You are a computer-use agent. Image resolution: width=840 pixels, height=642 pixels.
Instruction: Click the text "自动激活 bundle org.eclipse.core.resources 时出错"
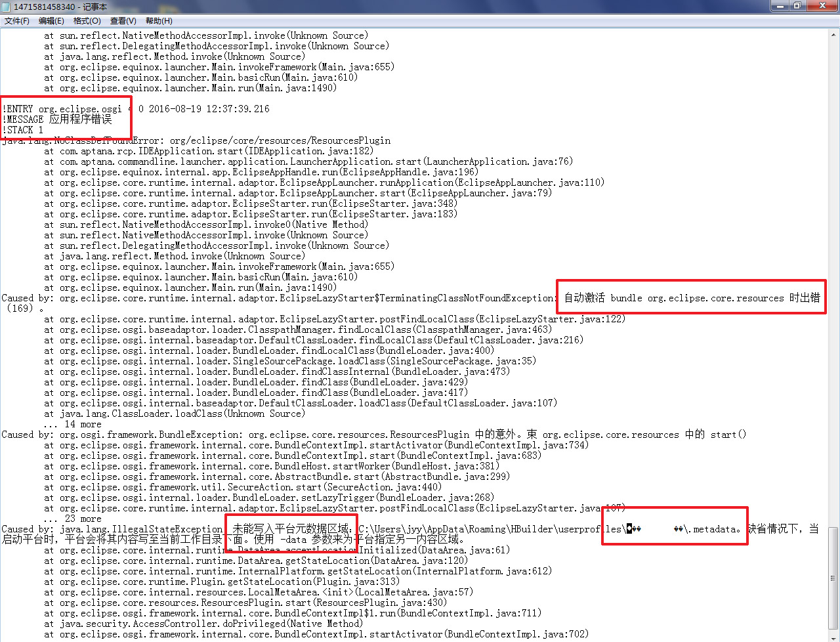692,298
